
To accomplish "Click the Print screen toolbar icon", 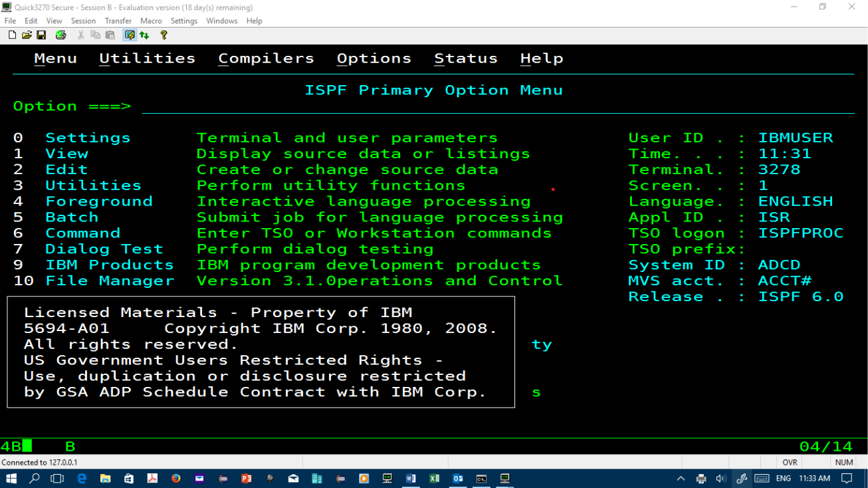I will tap(60, 35).
